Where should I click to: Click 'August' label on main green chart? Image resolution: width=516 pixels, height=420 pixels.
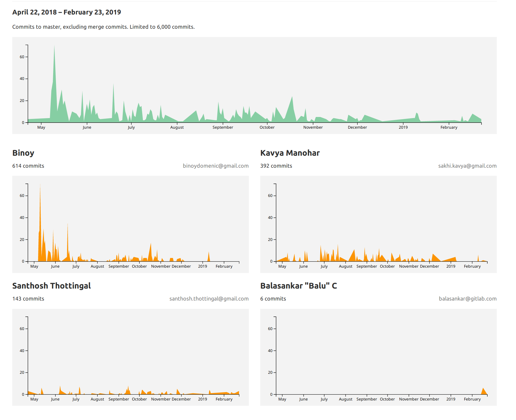click(x=177, y=127)
